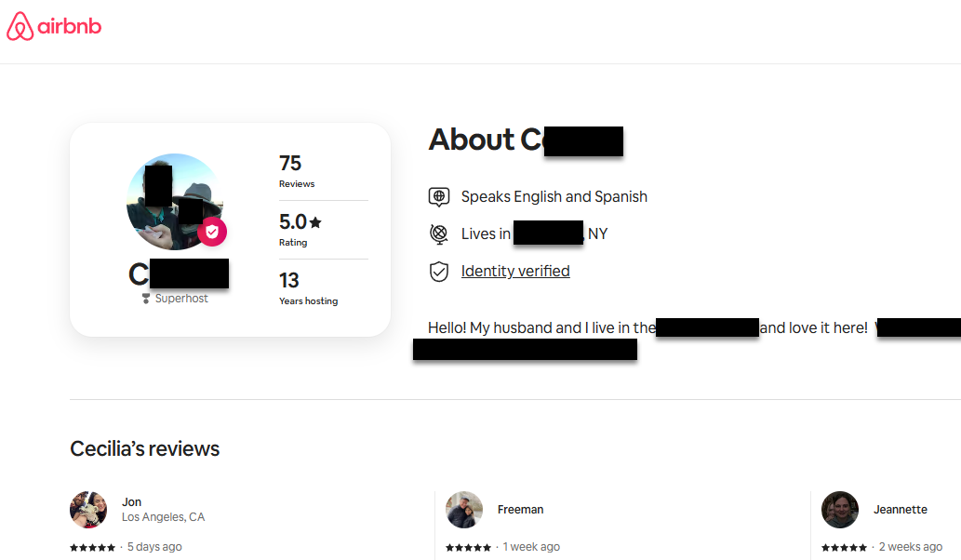Click Jeannette's reviewer avatar
The height and width of the screenshot is (560, 961).
[840, 510]
